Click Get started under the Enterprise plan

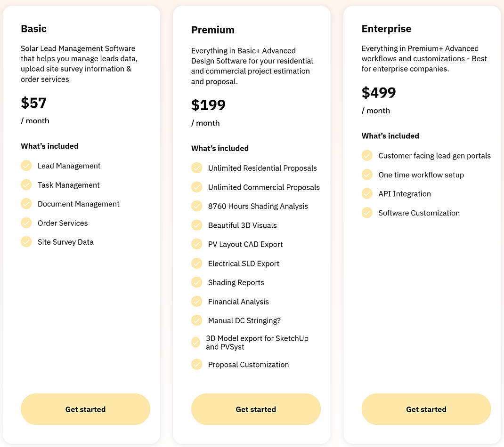pyautogui.click(x=426, y=409)
